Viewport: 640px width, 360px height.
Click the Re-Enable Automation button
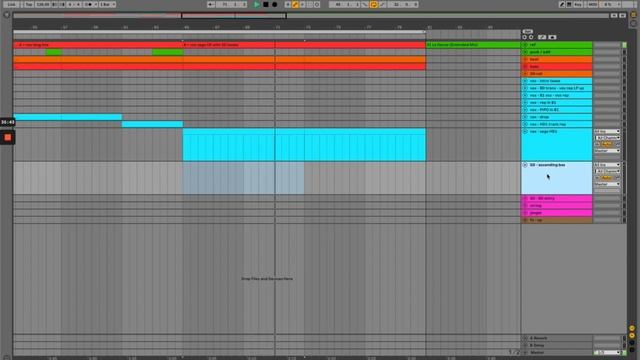(302, 4)
